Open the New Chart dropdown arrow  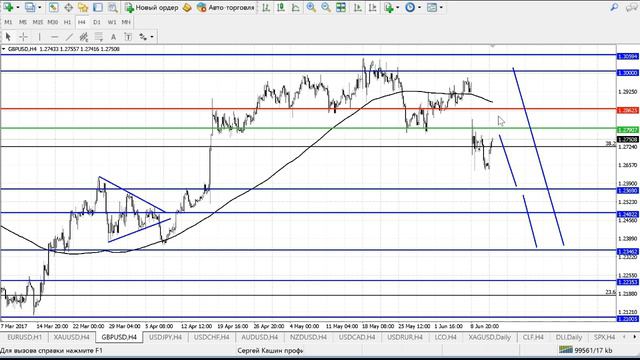(18, 7)
